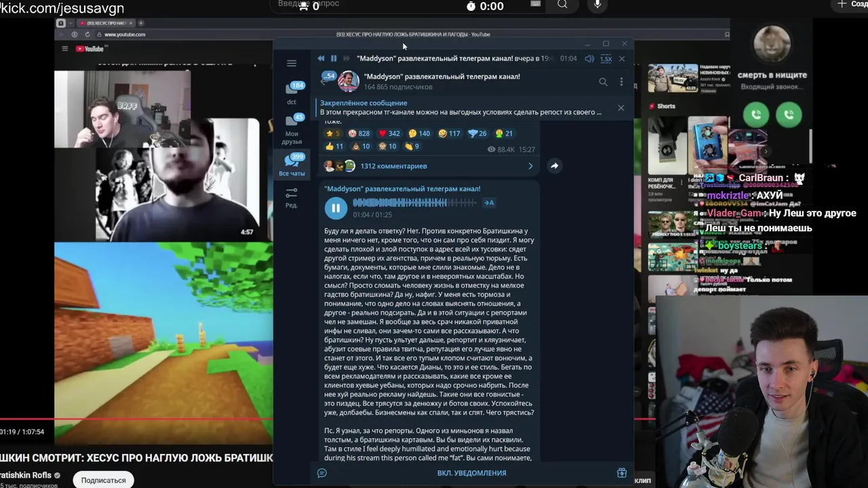Open YouTube guide hamburger menu
868x488 pixels.
[x=64, y=49]
